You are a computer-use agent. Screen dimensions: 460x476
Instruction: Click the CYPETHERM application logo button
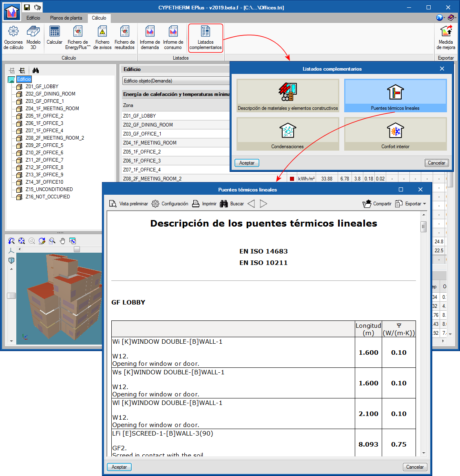[x=12, y=12]
